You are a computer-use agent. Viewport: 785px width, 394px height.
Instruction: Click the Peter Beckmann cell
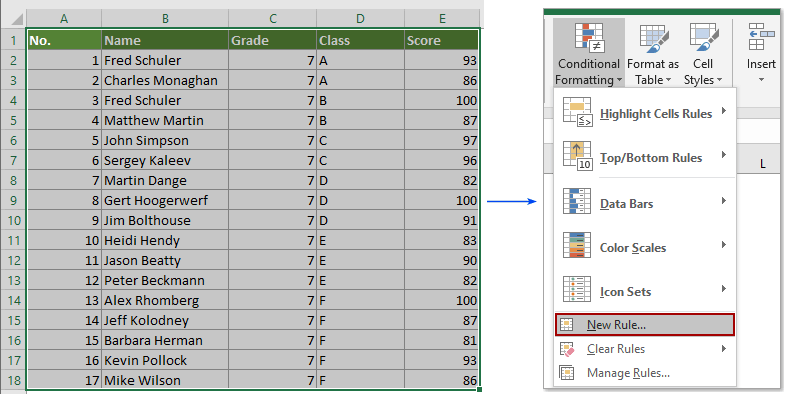(165, 280)
